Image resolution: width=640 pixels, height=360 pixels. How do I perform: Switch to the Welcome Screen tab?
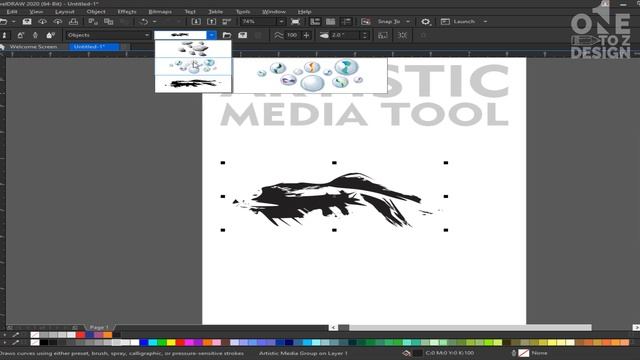tap(33, 47)
